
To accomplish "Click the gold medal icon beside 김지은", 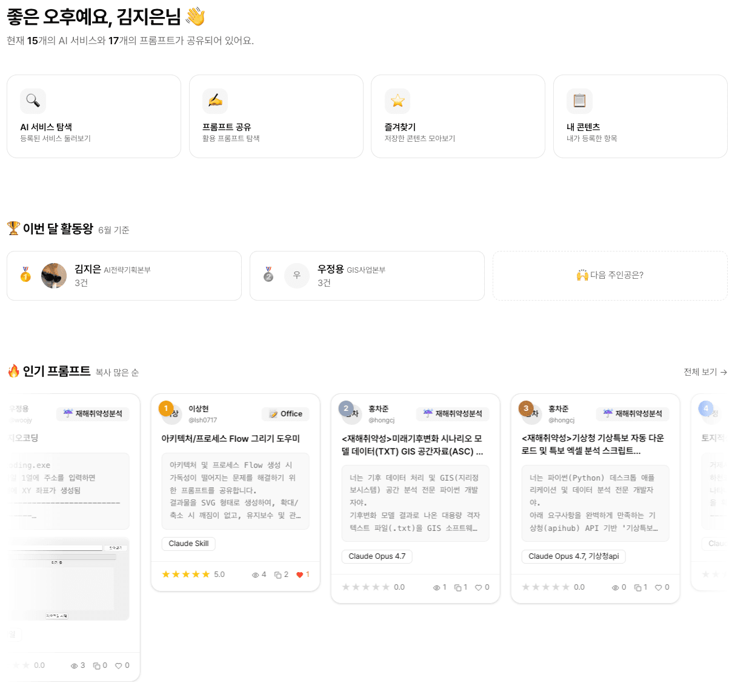I will coord(25,275).
